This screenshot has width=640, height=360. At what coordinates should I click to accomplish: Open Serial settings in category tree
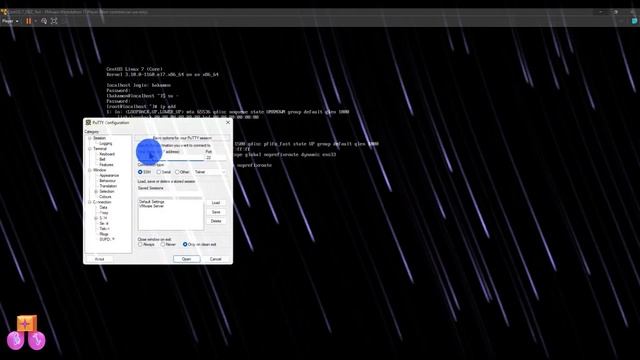(x=104, y=224)
